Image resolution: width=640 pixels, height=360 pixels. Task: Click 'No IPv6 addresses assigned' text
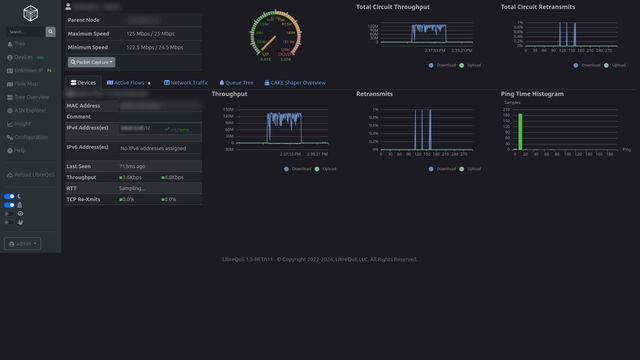(x=153, y=148)
